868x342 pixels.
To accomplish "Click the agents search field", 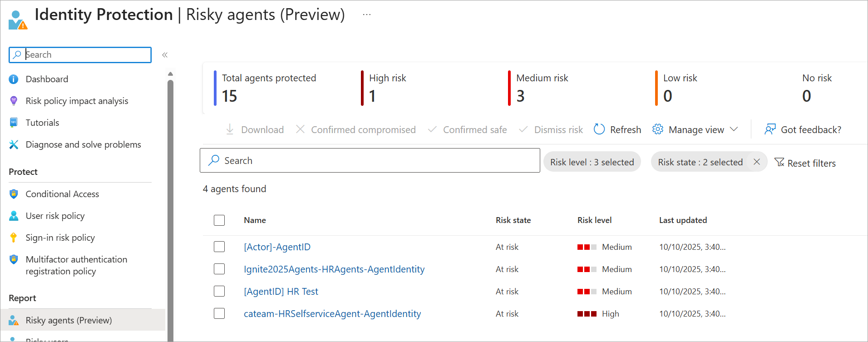I will (x=370, y=161).
